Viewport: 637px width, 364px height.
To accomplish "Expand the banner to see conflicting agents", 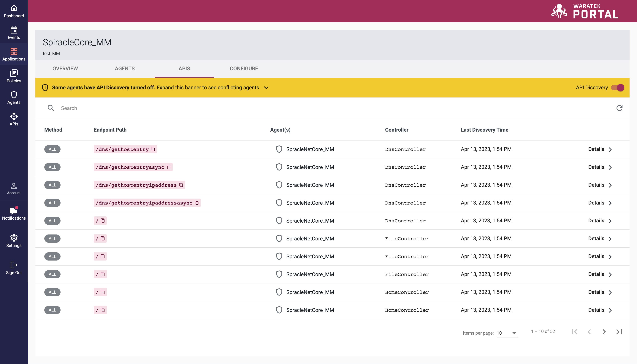I will click(x=266, y=88).
